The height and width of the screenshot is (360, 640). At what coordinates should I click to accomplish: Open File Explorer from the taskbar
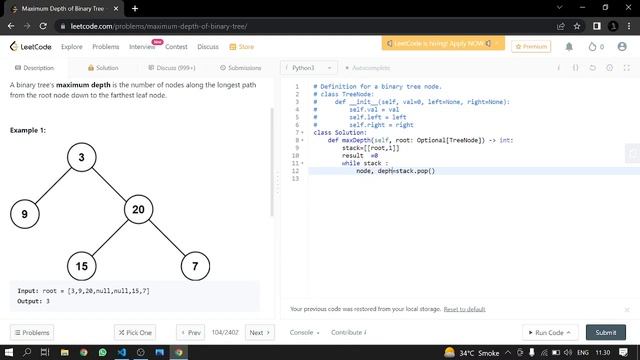[64, 352]
